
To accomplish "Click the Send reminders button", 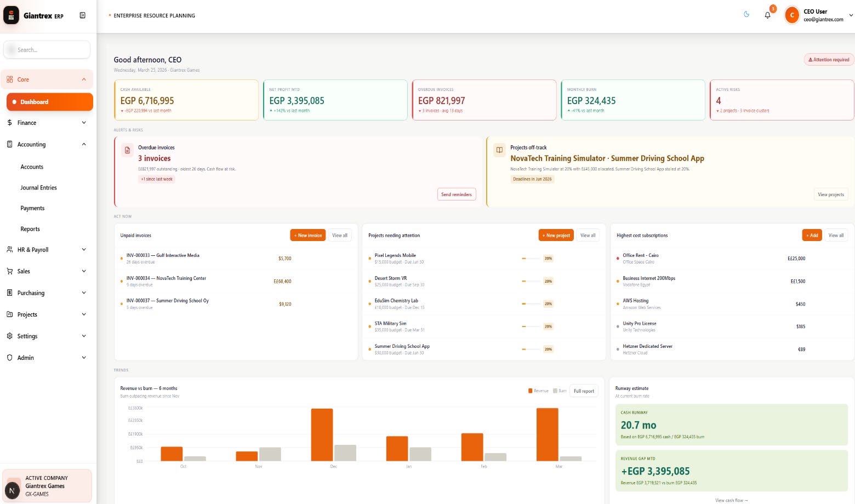I will coord(457,194).
